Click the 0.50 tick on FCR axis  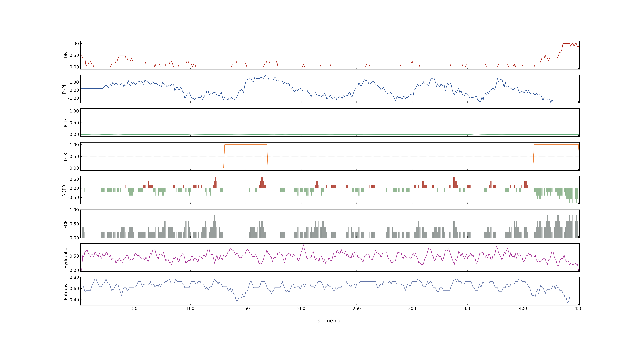[74, 224]
